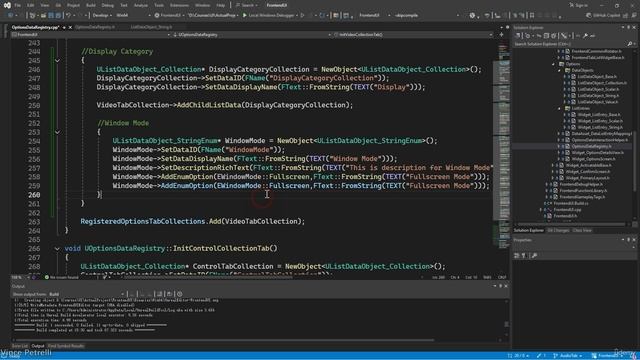Open the Debug menu
This screenshot has width=640, height=360.
(x=107, y=5)
